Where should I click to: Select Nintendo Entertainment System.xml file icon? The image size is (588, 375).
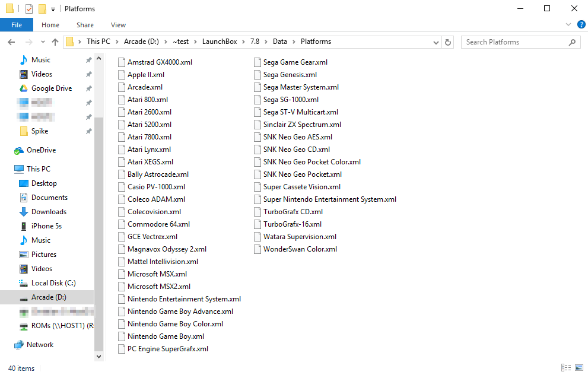click(122, 299)
